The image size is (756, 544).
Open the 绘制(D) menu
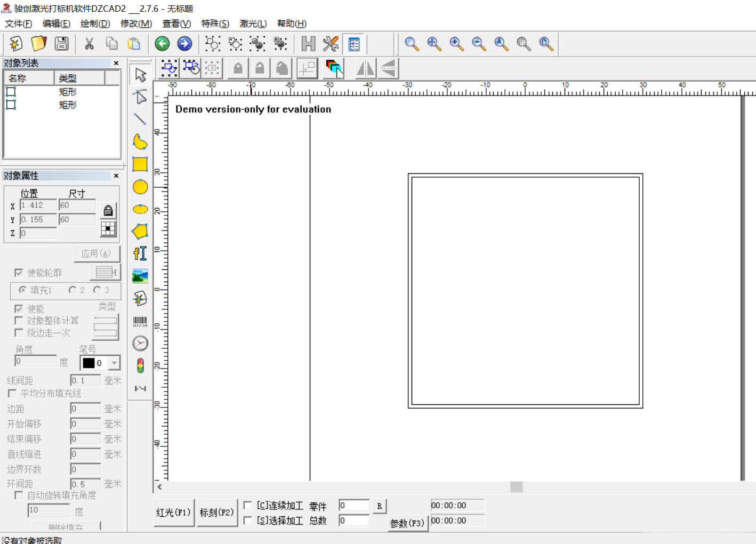(x=95, y=23)
